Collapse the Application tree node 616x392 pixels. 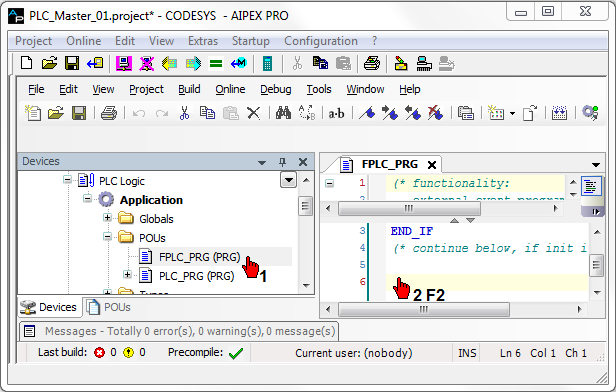(x=87, y=198)
